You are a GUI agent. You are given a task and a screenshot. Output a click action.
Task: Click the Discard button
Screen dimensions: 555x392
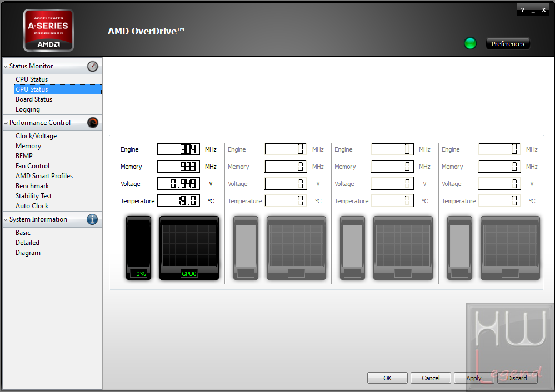(517, 378)
